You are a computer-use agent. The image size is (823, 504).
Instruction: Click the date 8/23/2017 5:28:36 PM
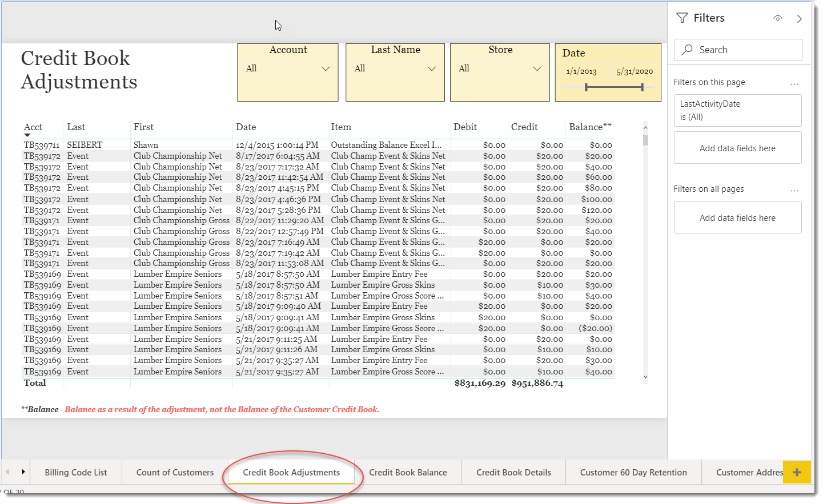[278, 210]
